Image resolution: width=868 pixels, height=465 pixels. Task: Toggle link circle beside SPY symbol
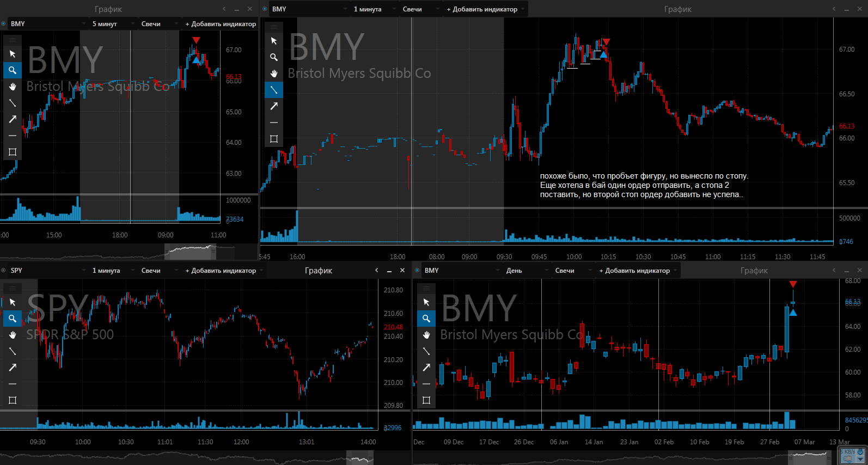(4, 271)
